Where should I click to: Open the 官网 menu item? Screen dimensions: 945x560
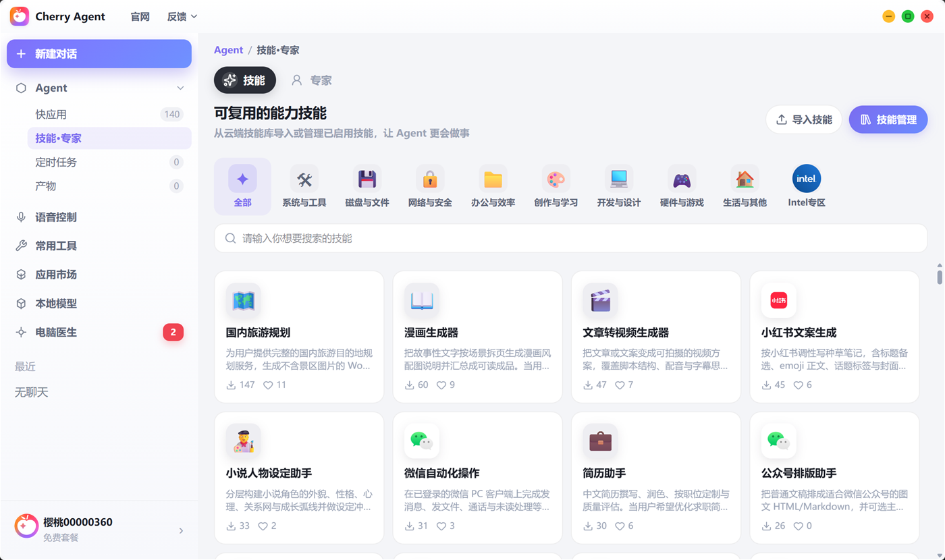pyautogui.click(x=140, y=17)
